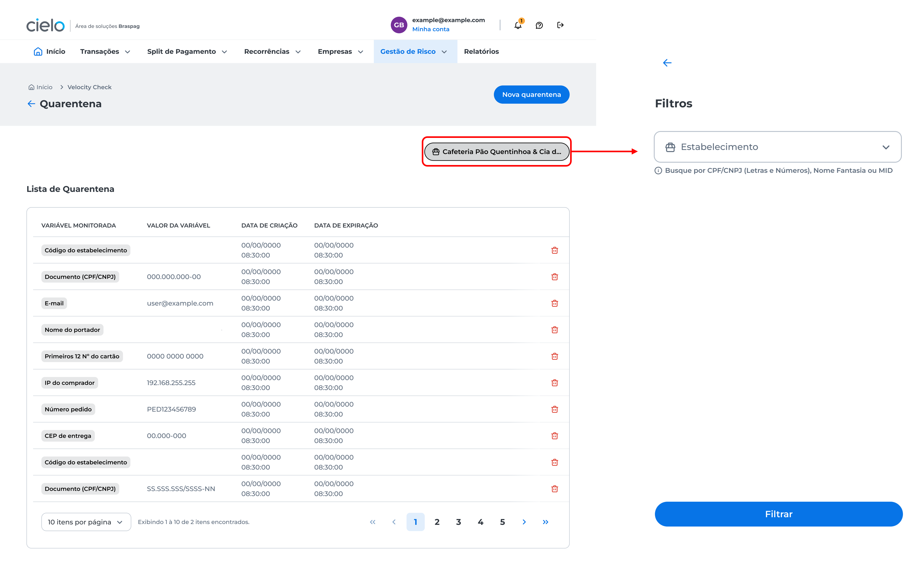Click back arrow in Filtros panel
This screenshot has width=924, height=565.
(x=667, y=63)
